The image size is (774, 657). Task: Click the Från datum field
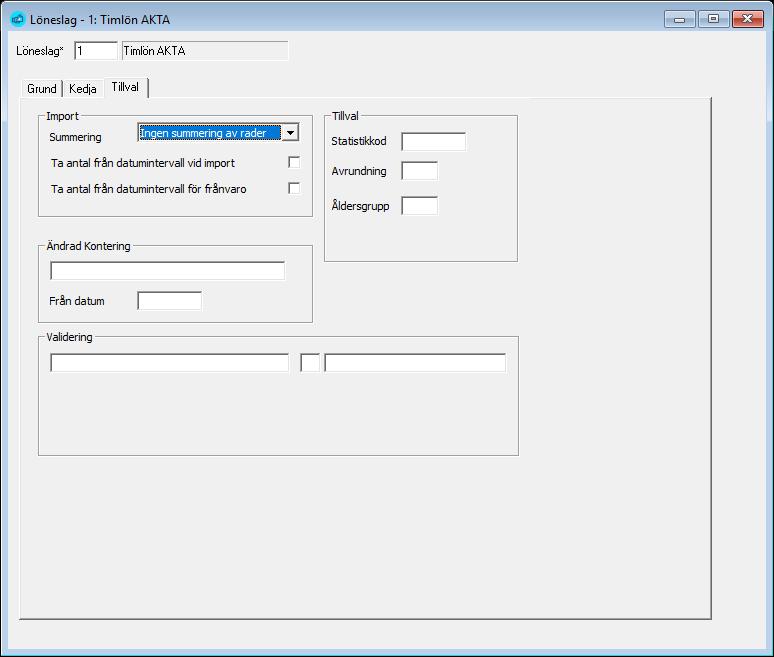click(169, 301)
